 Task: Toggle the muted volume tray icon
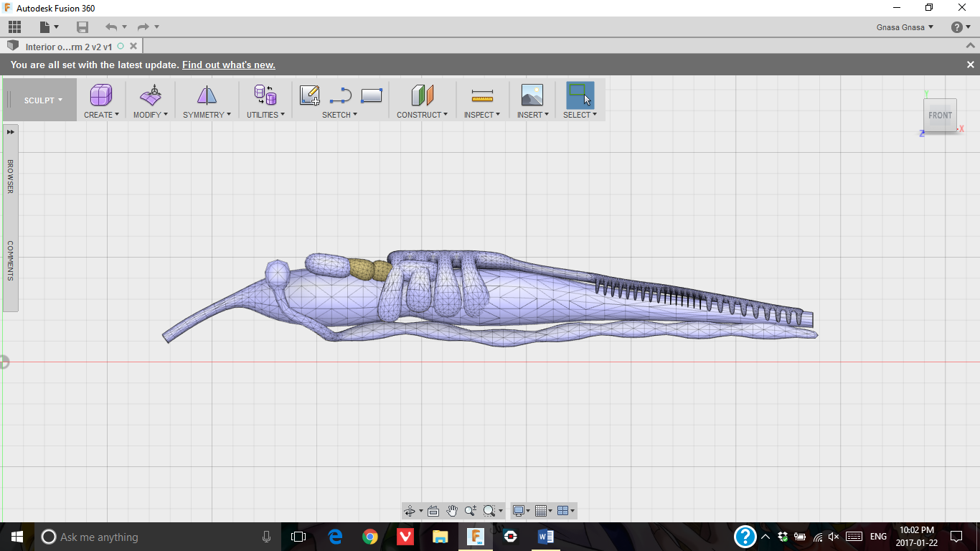tap(834, 537)
